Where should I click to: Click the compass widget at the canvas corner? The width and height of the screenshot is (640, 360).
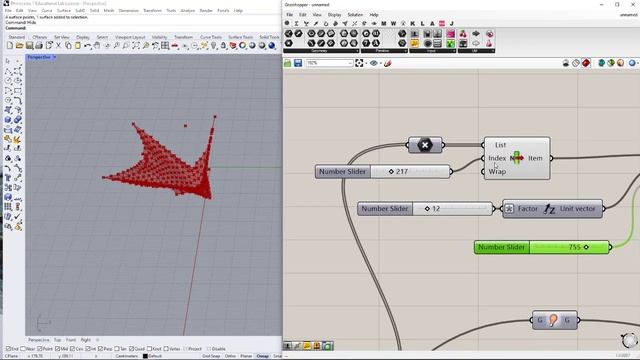pos(629,340)
